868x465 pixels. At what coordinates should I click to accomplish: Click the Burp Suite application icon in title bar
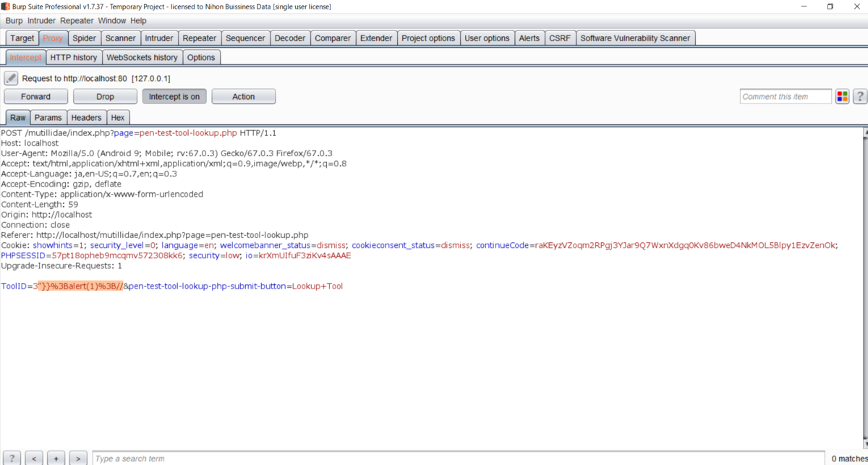tap(6, 7)
